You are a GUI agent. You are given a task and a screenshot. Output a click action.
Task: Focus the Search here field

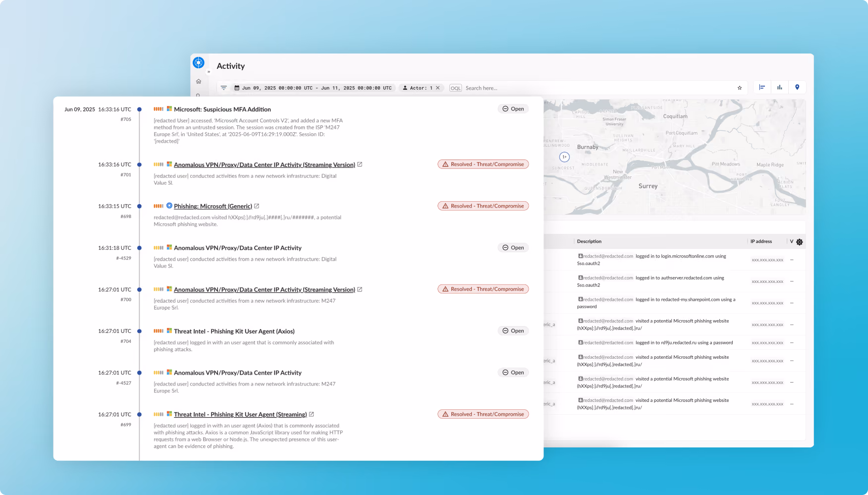[x=599, y=88]
